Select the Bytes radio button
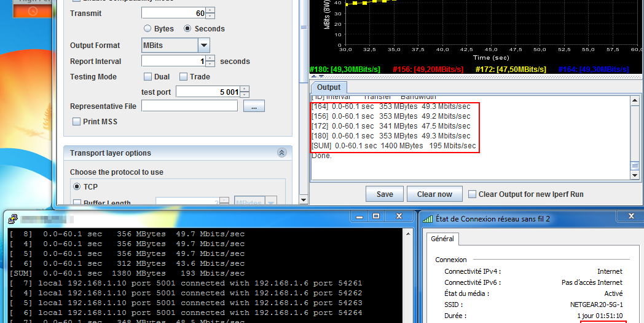 click(x=147, y=29)
